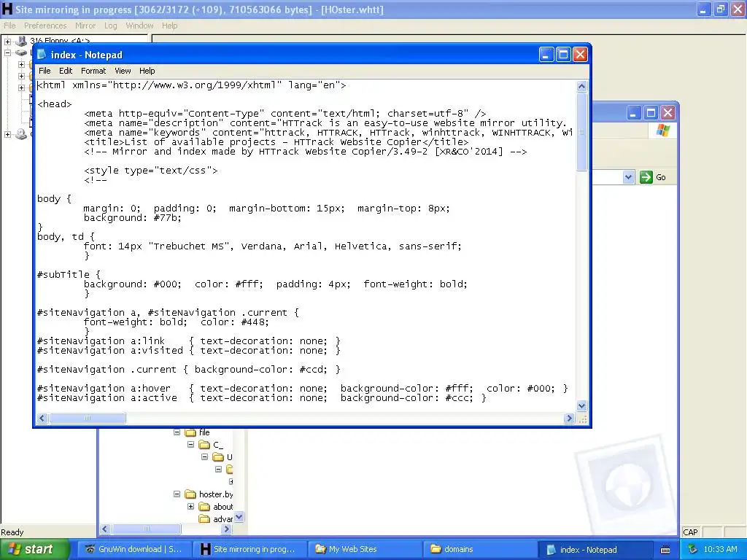Collapse the 'file' folder in Explorer tree
This screenshot has width=747, height=560.
(177, 432)
